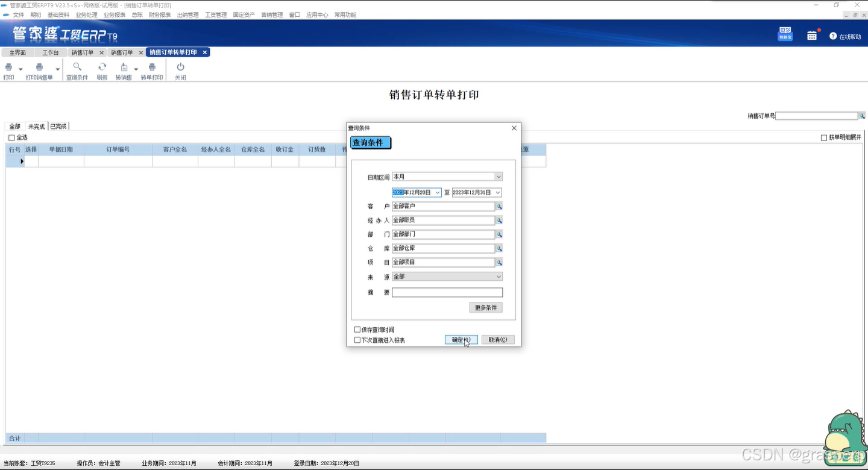This screenshot has width=868, height=470.
Task: Open the 基础资料 menu
Action: click(58, 15)
